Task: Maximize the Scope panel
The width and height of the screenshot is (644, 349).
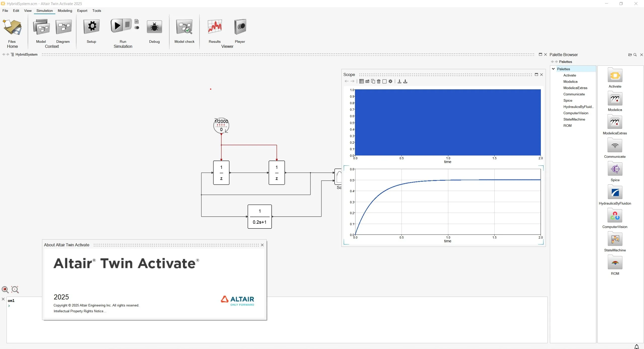Action: tap(536, 74)
